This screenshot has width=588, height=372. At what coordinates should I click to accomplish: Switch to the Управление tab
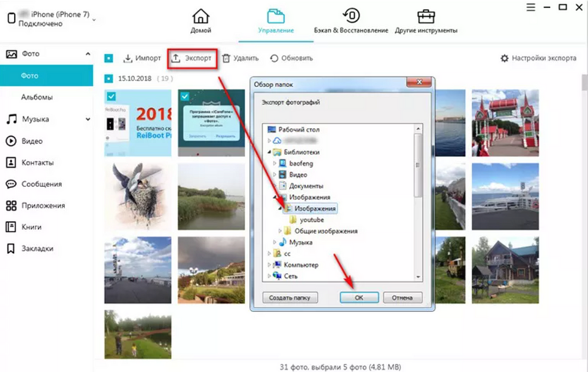click(276, 21)
